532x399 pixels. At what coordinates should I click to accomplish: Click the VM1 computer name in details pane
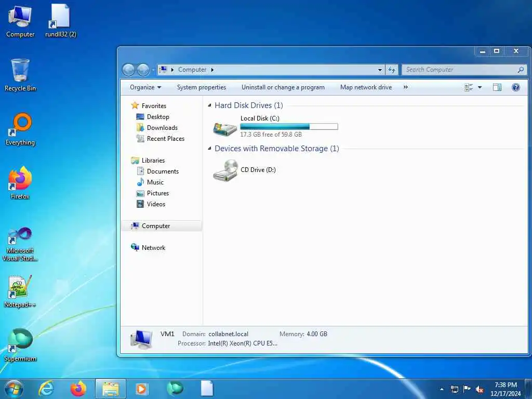coord(167,334)
